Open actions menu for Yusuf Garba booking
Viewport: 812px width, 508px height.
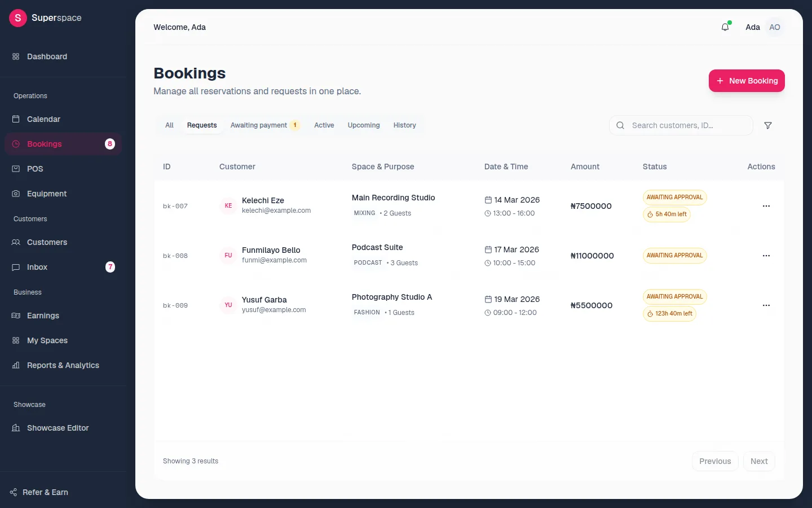[x=766, y=305]
